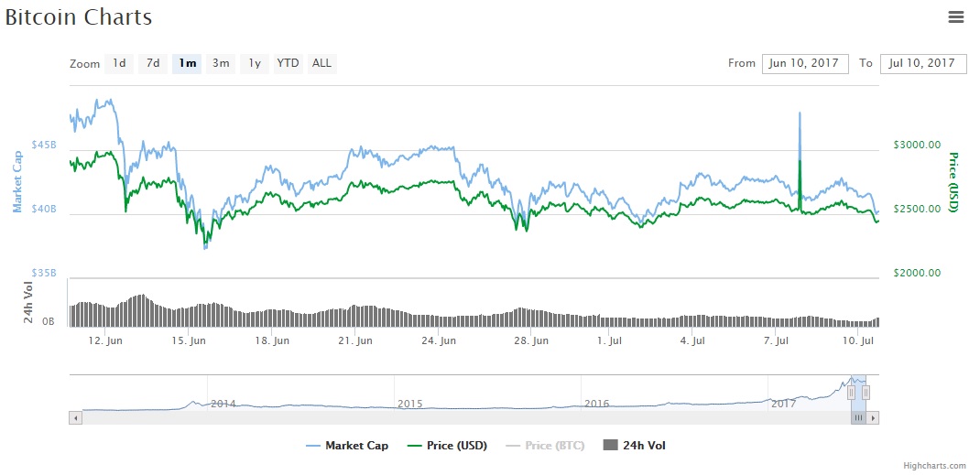Set zoom range to 1d
This screenshot has width=980, height=475.
point(119,63)
